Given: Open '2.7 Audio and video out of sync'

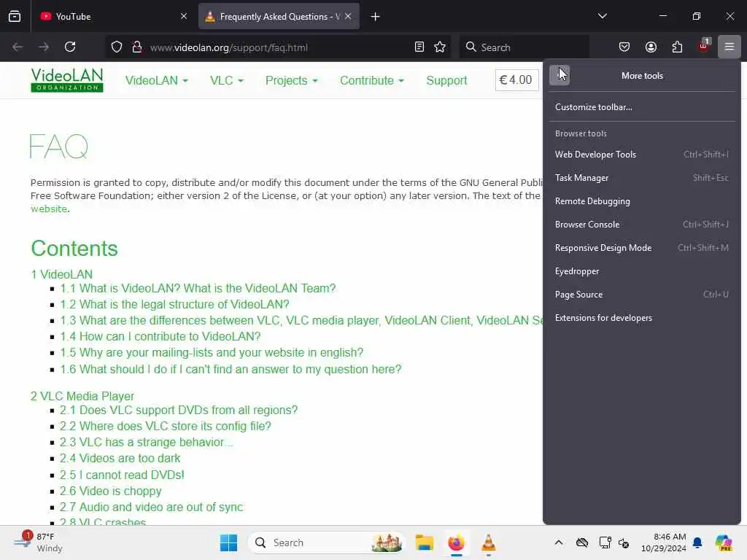Looking at the screenshot, I should (152, 507).
